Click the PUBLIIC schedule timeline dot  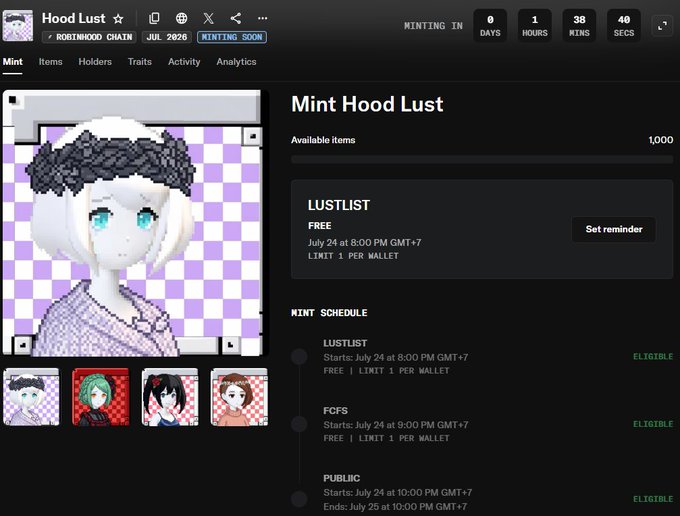click(x=299, y=499)
